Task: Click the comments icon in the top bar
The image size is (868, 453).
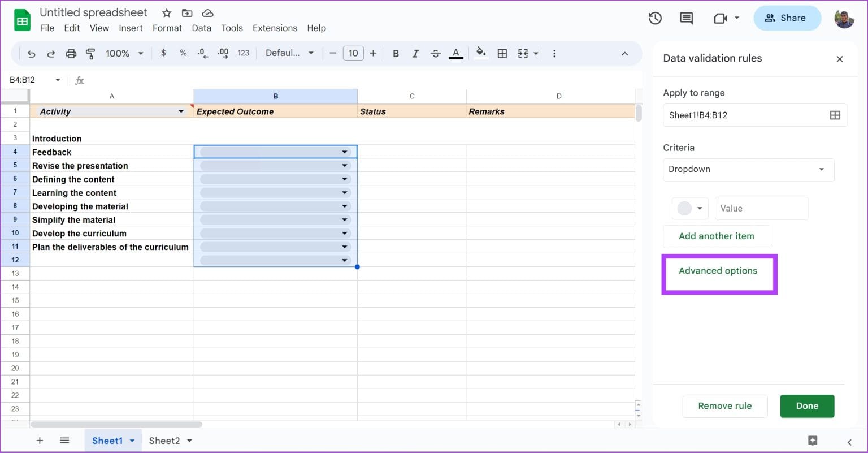Action: tap(685, 18)
